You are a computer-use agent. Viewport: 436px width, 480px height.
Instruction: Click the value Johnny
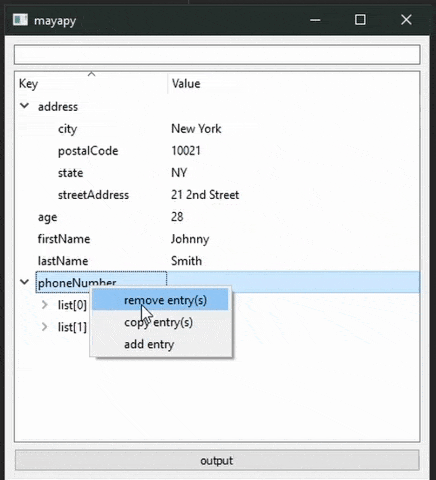coord(190,239)
